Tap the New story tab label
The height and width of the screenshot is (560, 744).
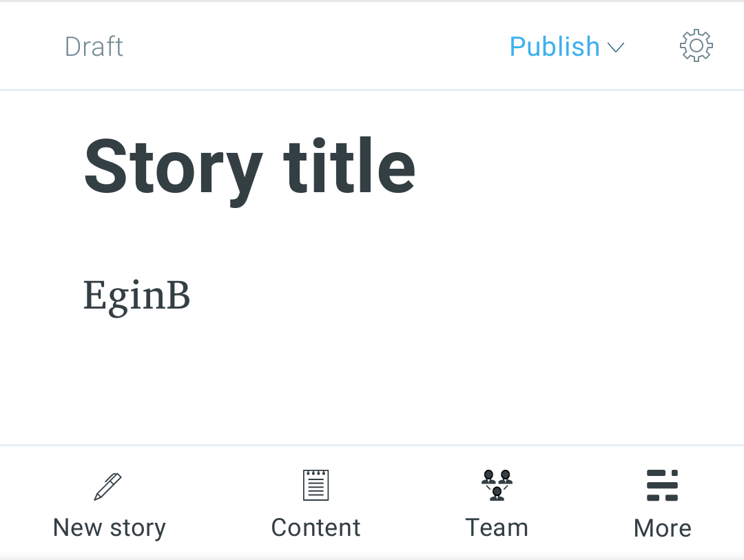pos(110,528)
